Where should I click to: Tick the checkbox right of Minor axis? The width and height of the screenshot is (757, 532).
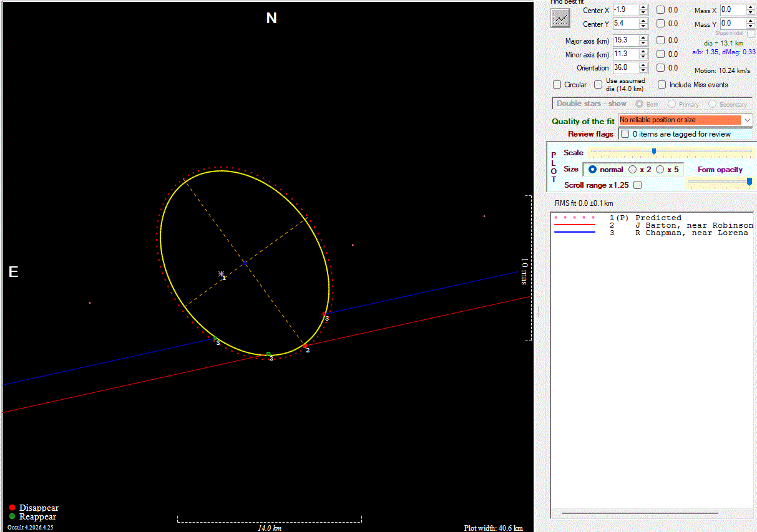click(660, 54)
